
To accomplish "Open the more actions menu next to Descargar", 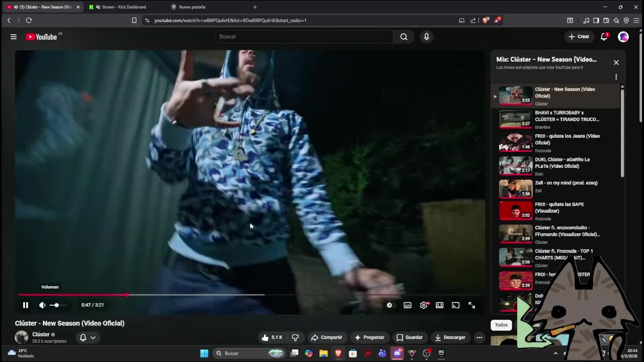I will pyautogui.click(x=479, y=337).
